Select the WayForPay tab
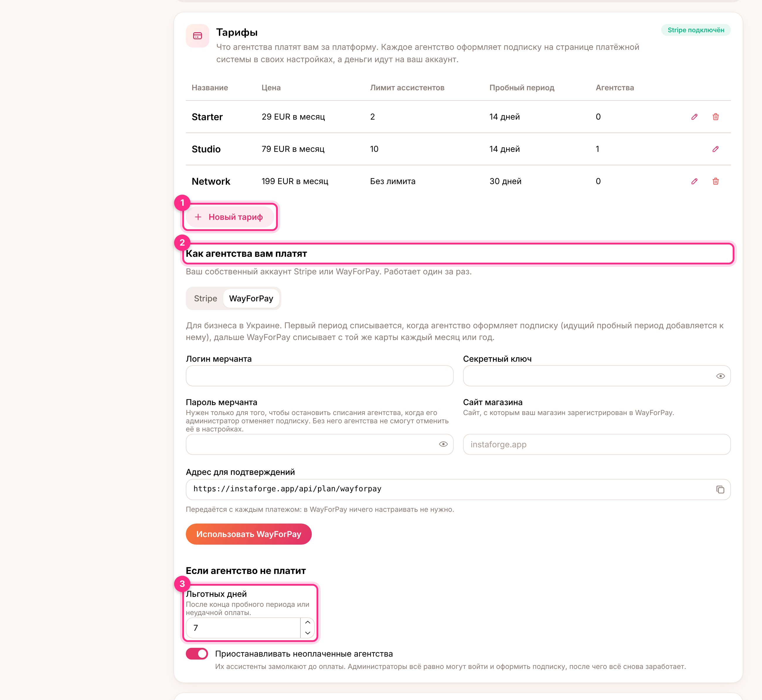Viewport: 762px width, 700px height. 251,298
